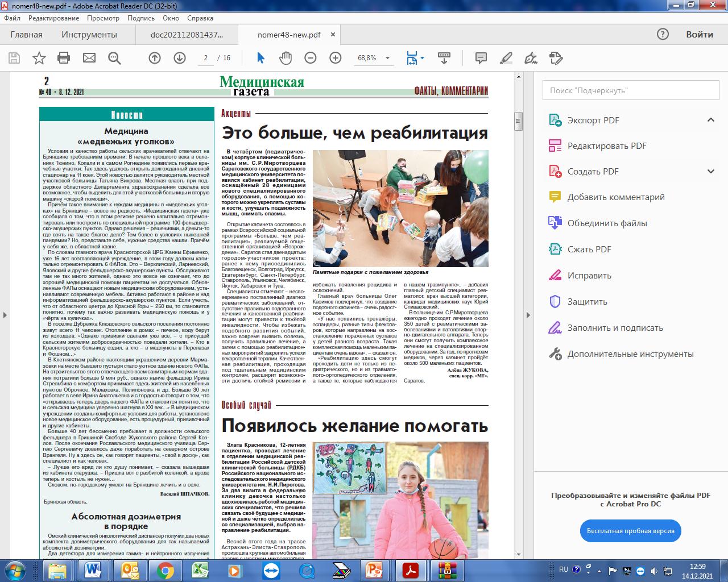728x582 pixels.
Task: Click the Войти sign-in button
Action: 700,34
